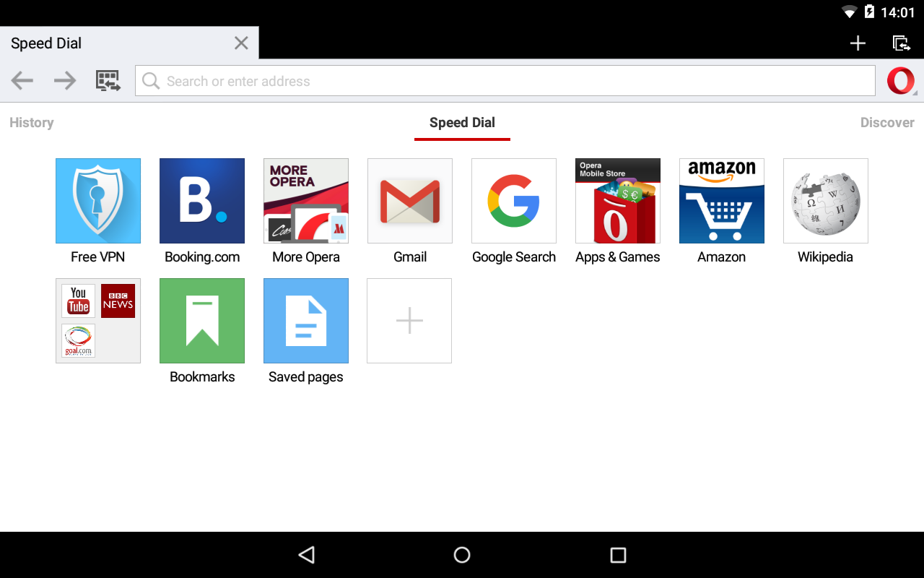
Task: Open the Opera main menu
Action: 901,81
